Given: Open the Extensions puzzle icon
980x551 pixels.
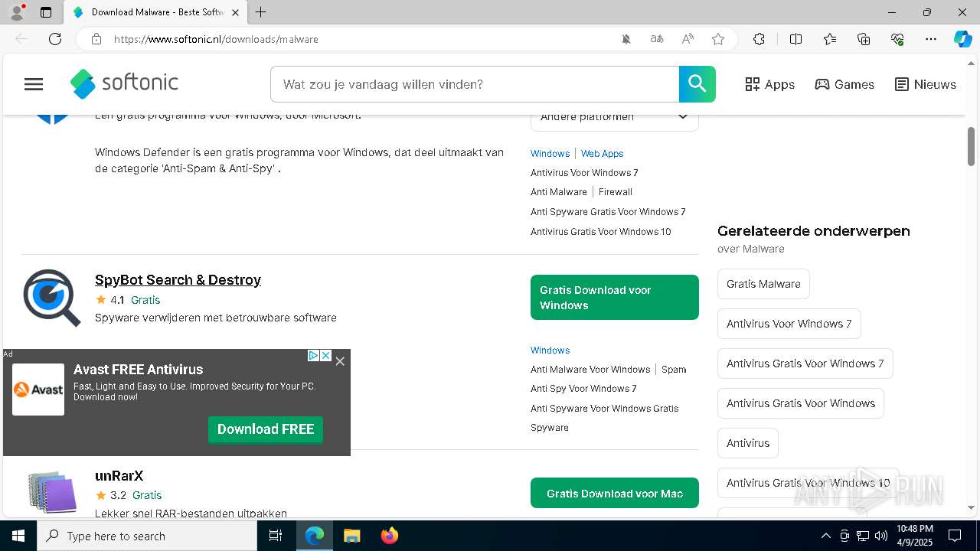Looking at the screenshot, I should pyautogui.click(x=759, y=39).
